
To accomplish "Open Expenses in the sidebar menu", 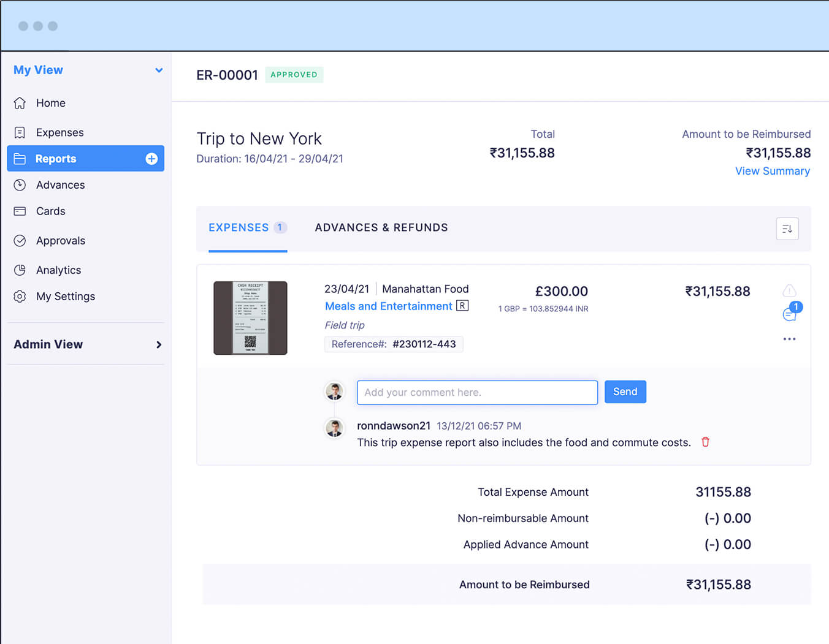I will pyautogui.click(x=59, y=132).
